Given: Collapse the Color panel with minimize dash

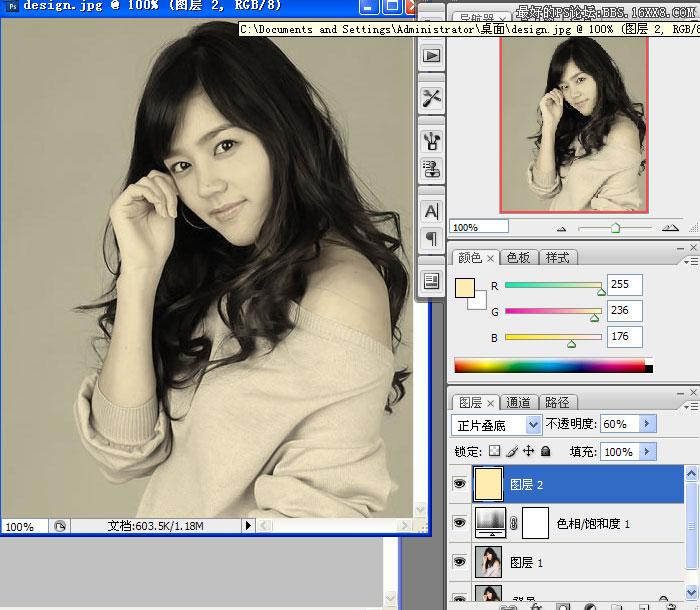Looking at the screenshot, I should pos(680,248).
